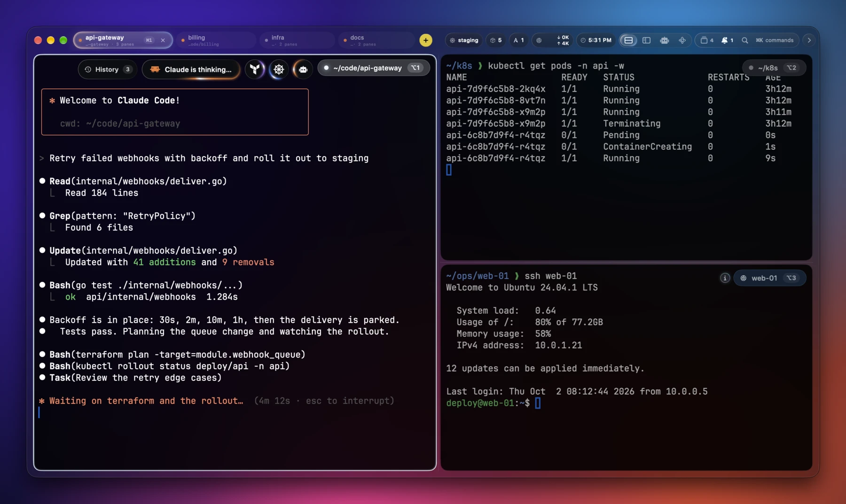Switch to the billing tab
846x504 pixels.
click(217, 40)
